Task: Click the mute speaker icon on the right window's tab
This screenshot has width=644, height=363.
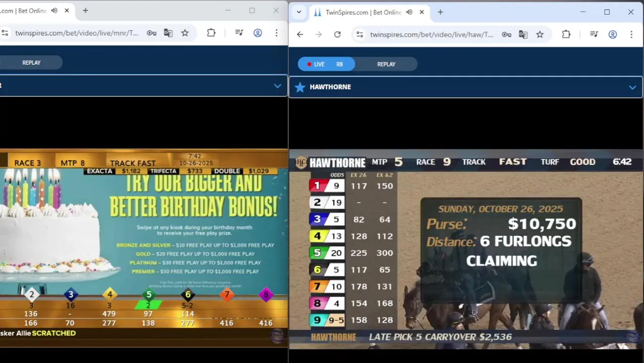Action: tap(409, 12)
